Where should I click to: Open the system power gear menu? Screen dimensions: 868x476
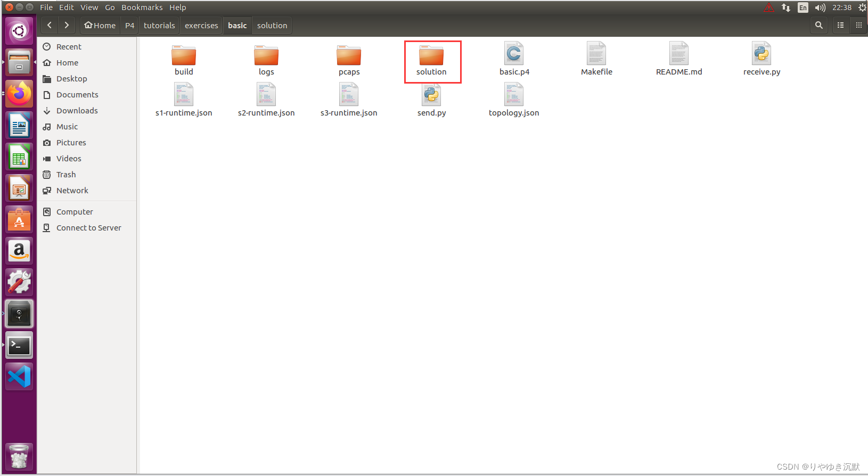click(x=862, y=7)
